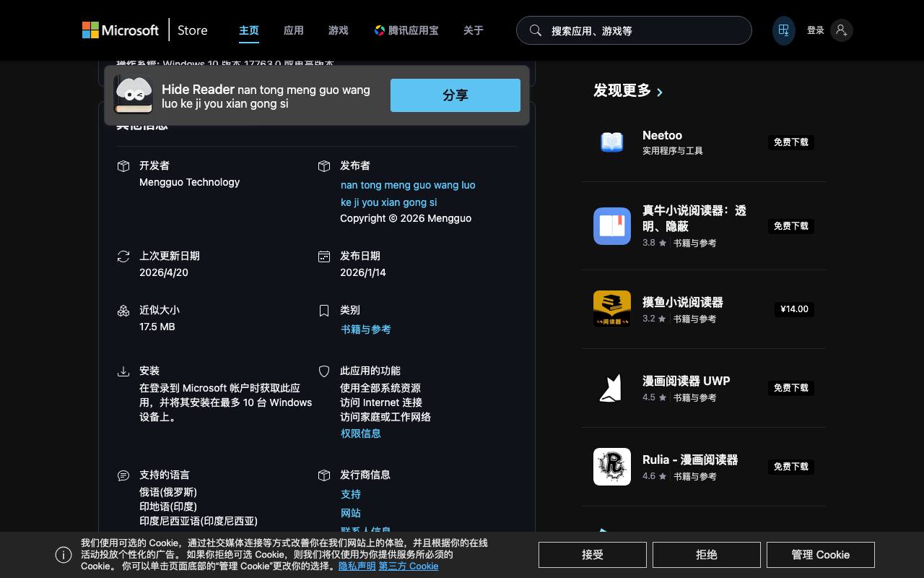Click the 近似大小 icon
The image size is (924, 578).
123,311
